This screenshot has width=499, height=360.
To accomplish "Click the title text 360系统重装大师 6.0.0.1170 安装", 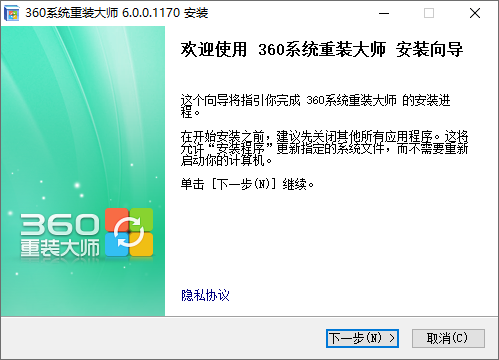I will [x=117, y=13].
